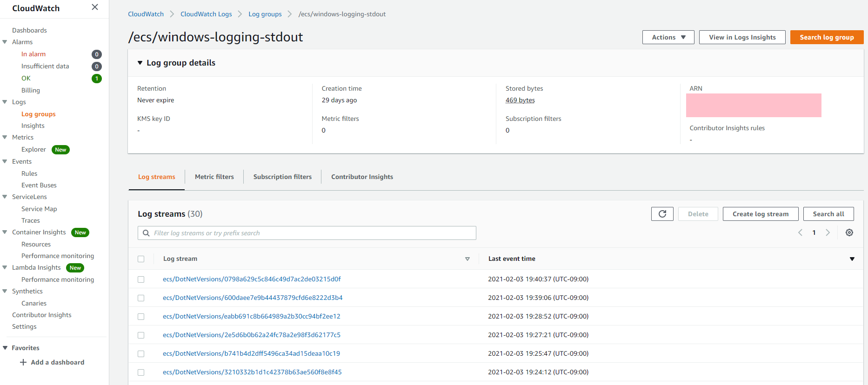Collapse the Lambda Insights sidebar section
The image size is (868, 385).
[5, 267]
